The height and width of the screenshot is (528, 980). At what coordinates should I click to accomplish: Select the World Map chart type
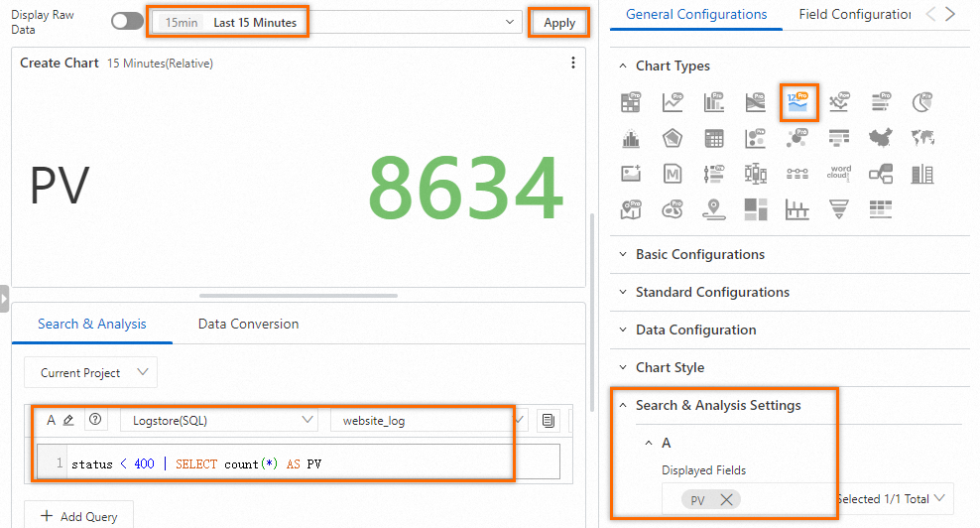coord(922,138)
